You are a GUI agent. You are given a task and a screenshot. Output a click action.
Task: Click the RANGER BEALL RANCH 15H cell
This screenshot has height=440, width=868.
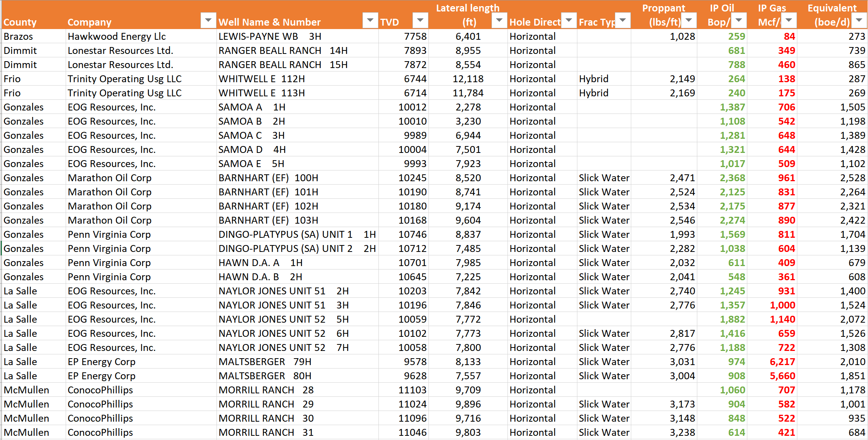click(298, 65)
